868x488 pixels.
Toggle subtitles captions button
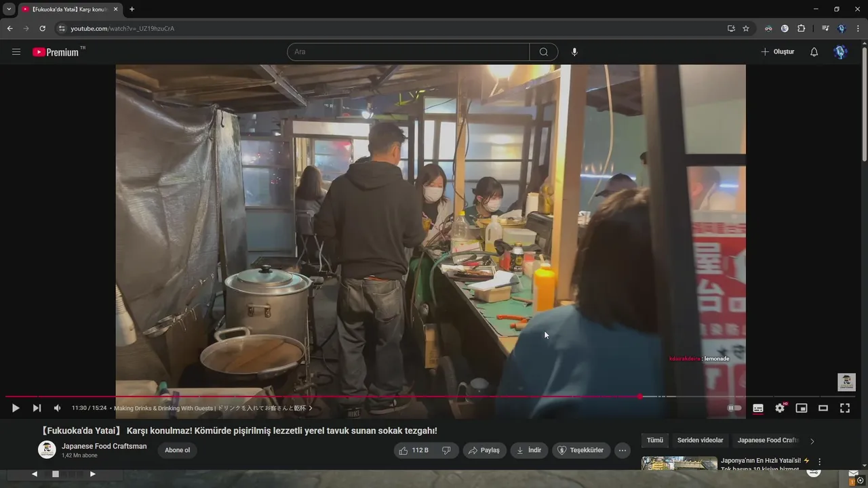coord(758,408)
